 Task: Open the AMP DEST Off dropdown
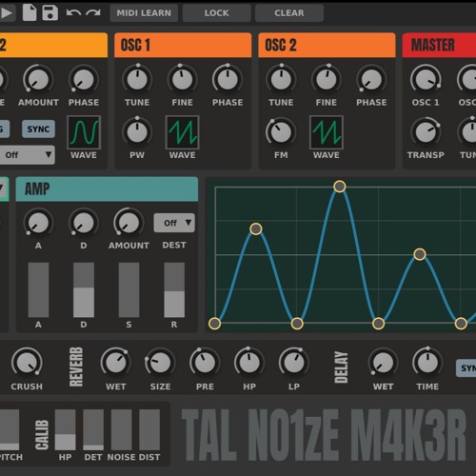pos(174,223)
